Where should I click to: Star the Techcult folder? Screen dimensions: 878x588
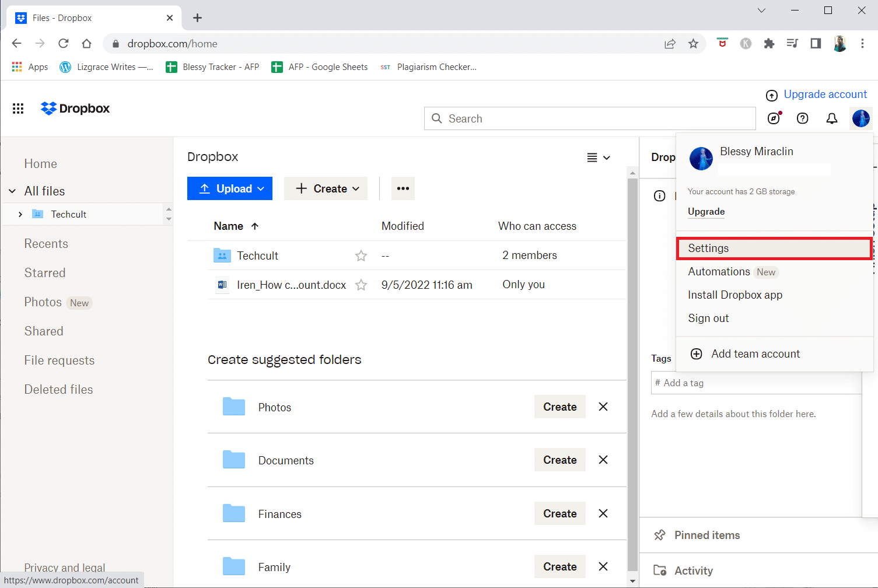(361, 256)
